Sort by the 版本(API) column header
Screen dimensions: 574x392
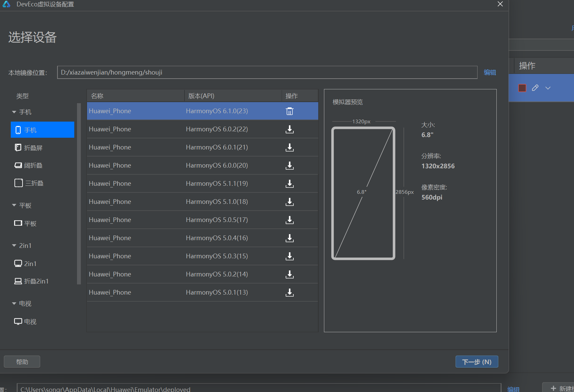pos(233,96)
